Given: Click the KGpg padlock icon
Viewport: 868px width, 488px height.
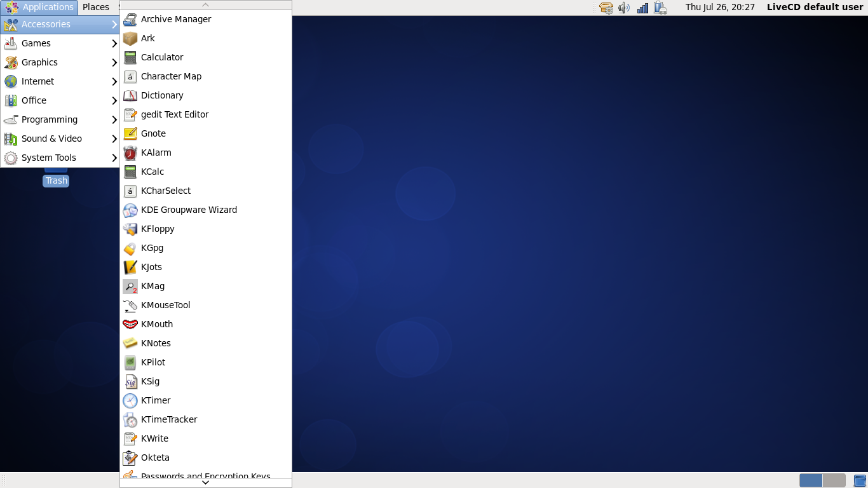Looking at the screenshot, I should [130, 248].
